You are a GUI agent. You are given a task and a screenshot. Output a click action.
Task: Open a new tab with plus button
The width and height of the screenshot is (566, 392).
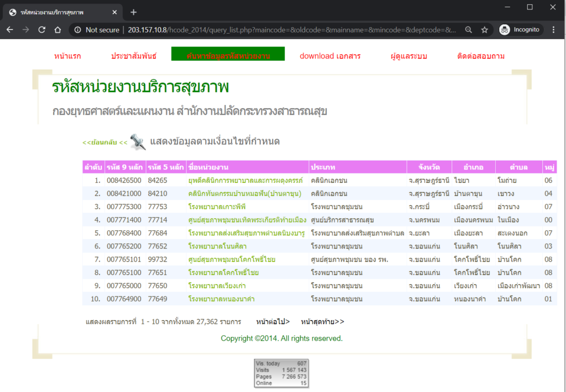pos(133,12)
